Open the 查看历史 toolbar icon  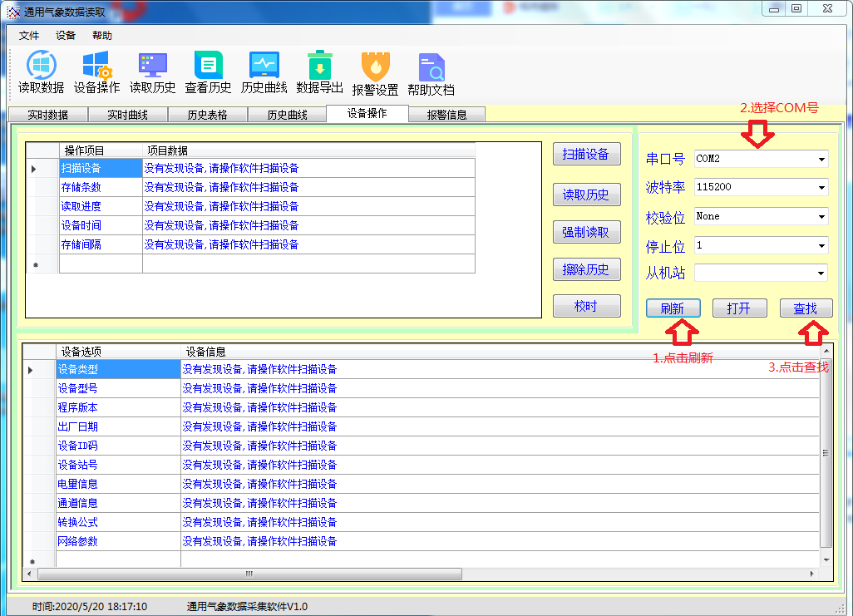208,66
